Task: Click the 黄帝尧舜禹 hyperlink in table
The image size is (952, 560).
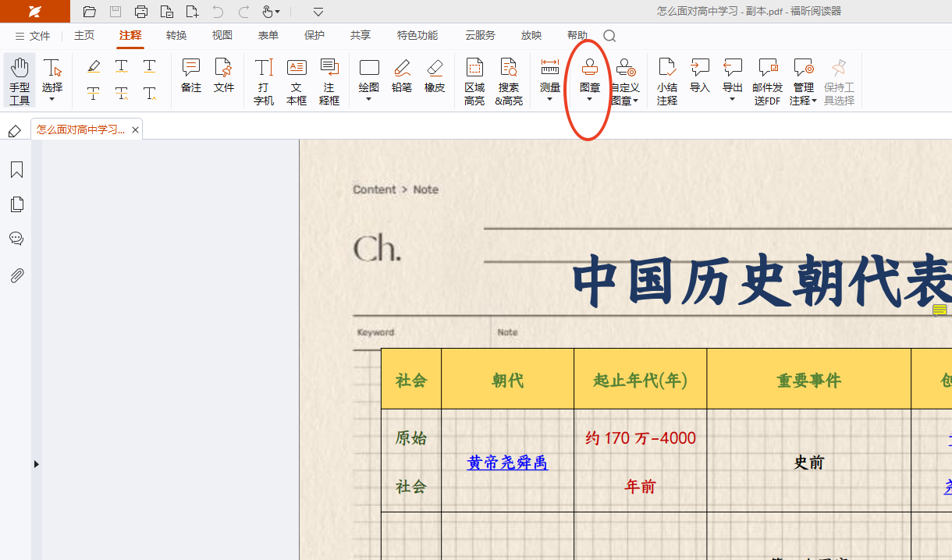Action: click(507, 463)
